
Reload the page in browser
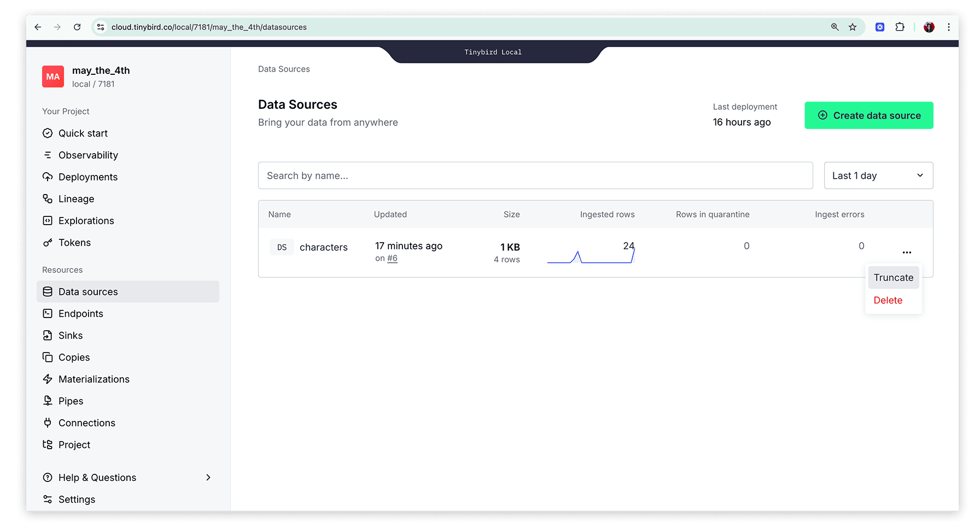[x=77, y=27]
